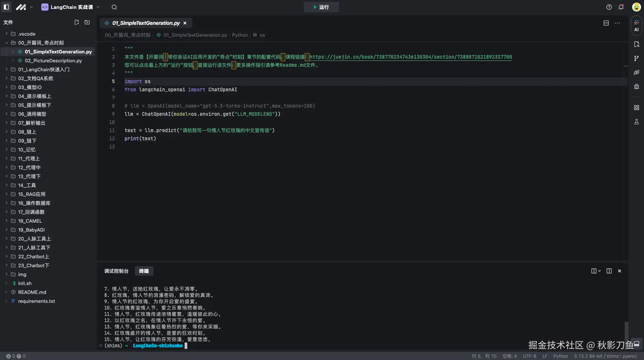Open the notifications bell
The height and width of the screenshot is (360, 644).
click(x=621, y=7)
